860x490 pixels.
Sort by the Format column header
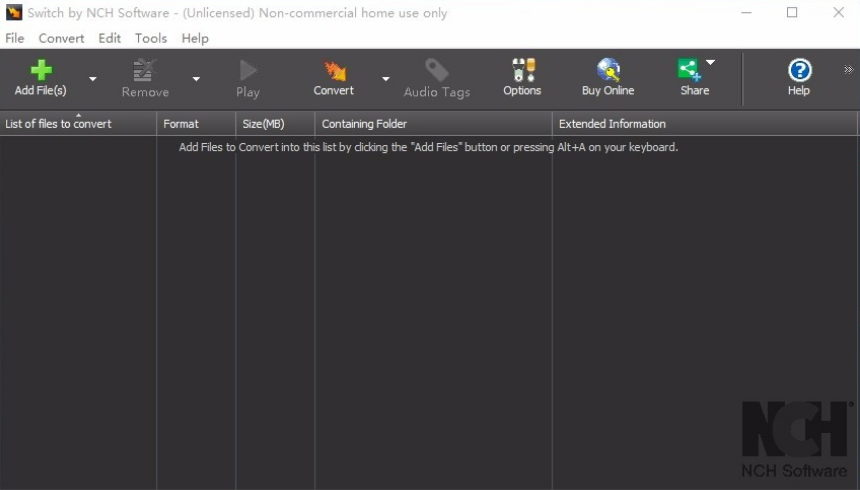click(196, 124)
